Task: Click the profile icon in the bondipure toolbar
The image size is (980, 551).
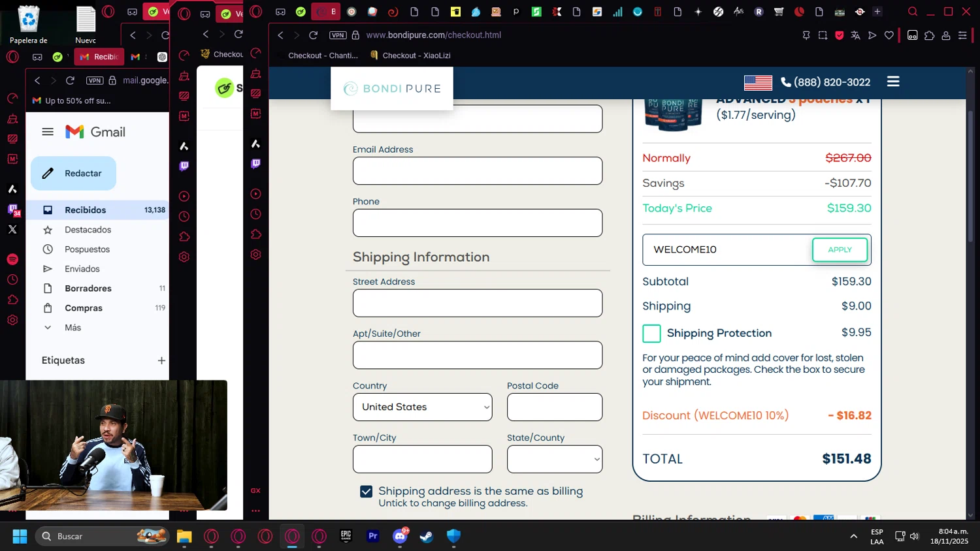Action: click(945, 35)
